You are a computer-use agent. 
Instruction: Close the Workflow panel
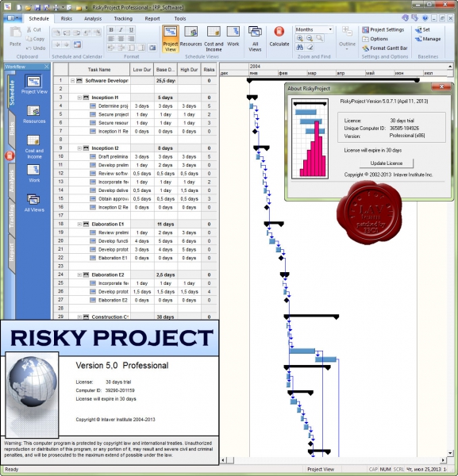(47, 67)
